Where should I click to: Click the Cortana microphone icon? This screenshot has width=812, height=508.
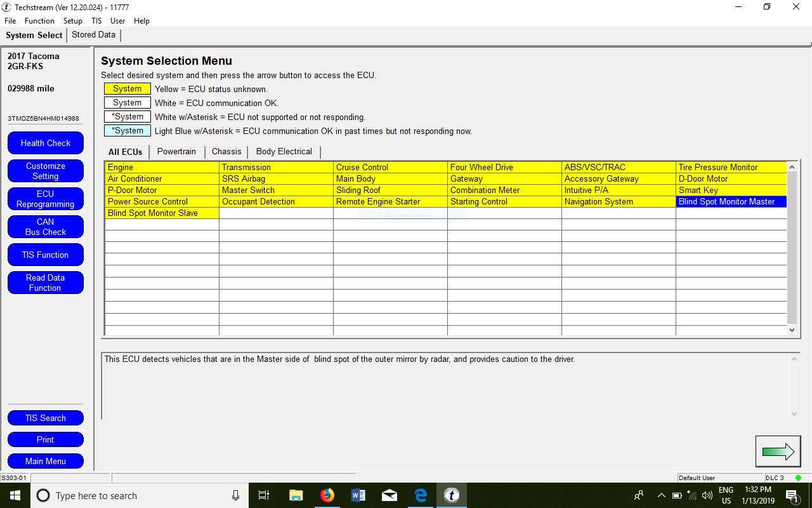(x=235, y=495)
